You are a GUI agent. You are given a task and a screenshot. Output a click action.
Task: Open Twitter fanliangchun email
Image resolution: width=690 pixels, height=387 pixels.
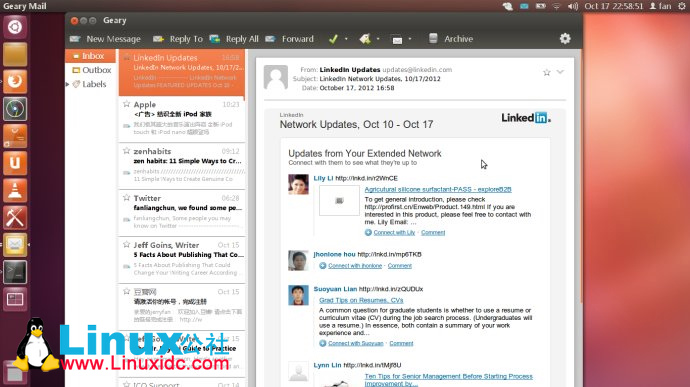(182, 212)
